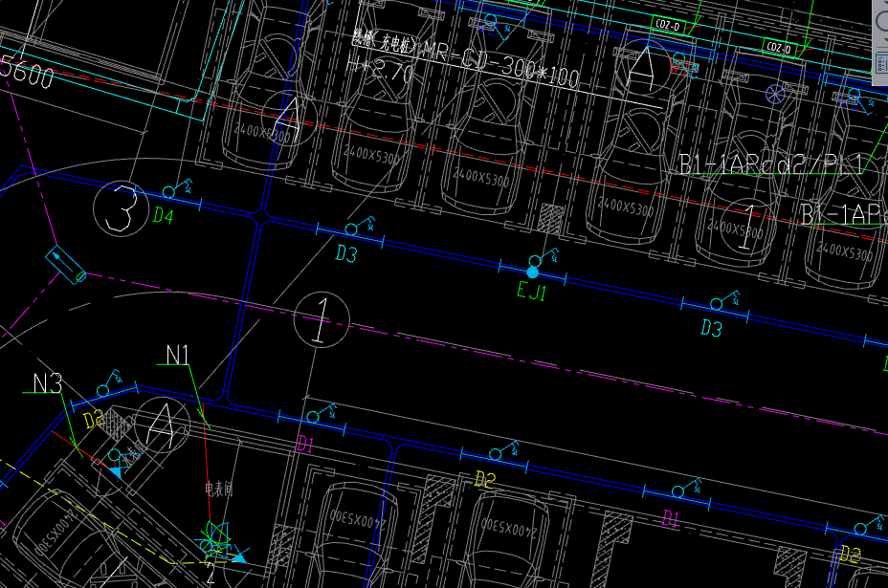Viewport: 888px width, 588px height.
Task: Select the green D4 label
Action: [x=163, y=216]
